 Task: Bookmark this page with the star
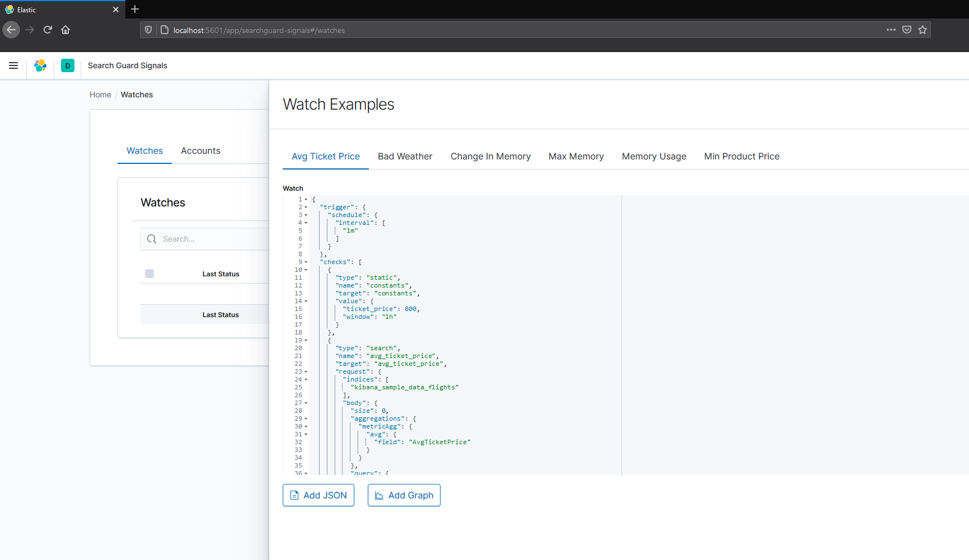923,30
